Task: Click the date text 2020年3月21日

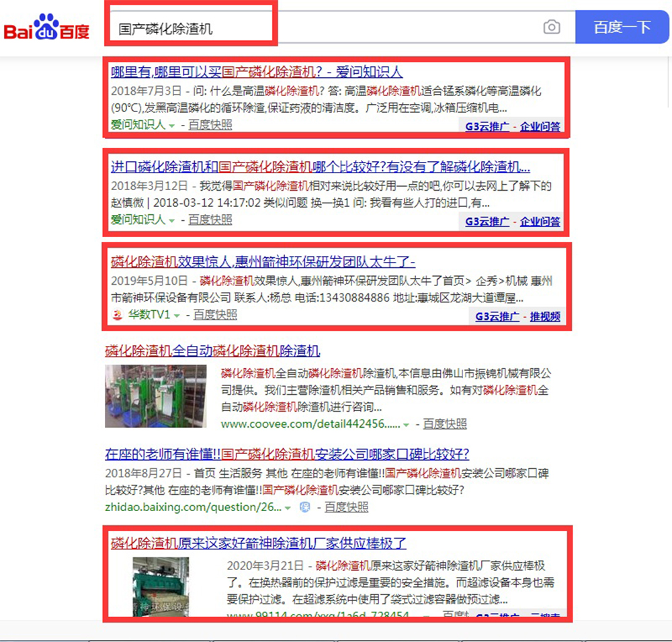Action: point(265,565)
